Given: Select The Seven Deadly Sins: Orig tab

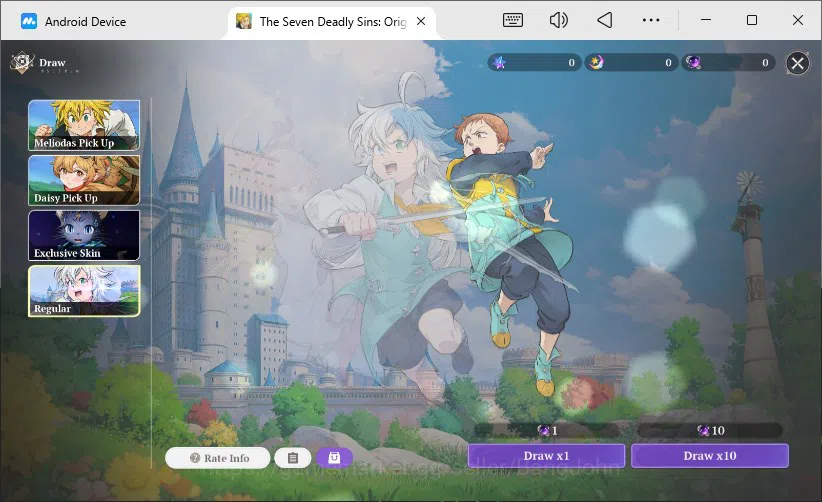Looking at the screenshot, I should coord(332,21).
